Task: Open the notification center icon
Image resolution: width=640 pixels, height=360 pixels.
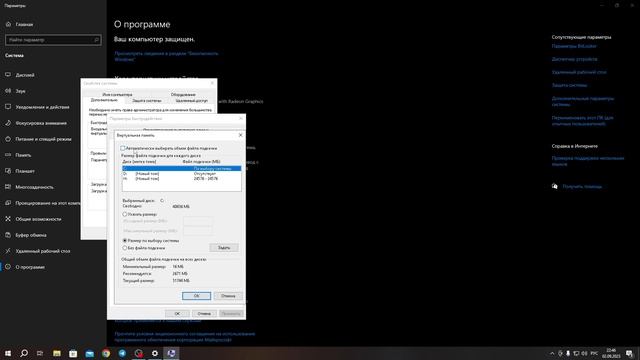Action: pyautogui.click(x=629, y=353)
